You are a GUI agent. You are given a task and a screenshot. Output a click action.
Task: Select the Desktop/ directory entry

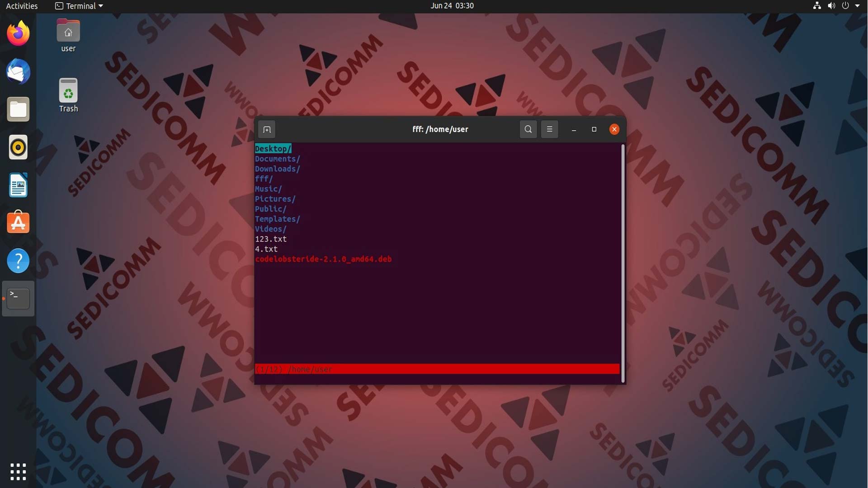273,149
